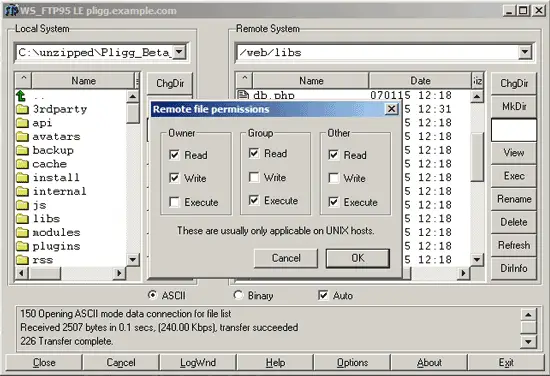This screenshot has height=376, width=550.
Task: Select the libs folder icon
Action: coord(22,219)
